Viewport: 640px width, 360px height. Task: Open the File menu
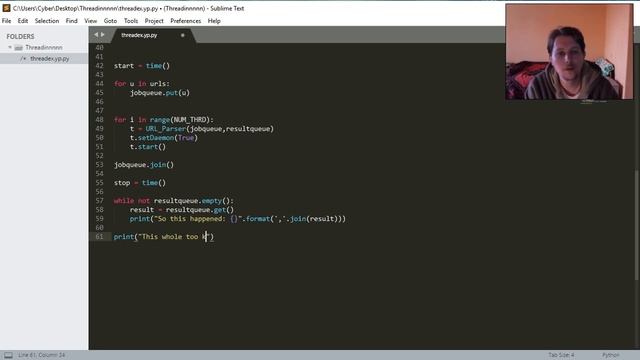coord(7,21)
